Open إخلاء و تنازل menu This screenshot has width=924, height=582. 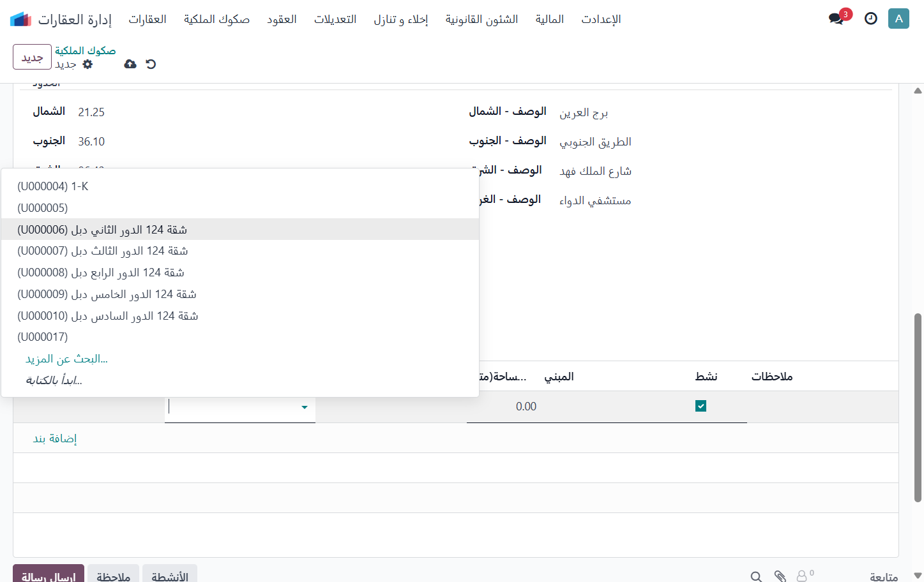(401, 19)
